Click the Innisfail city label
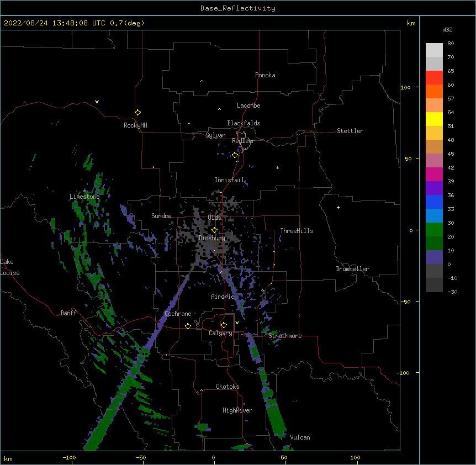The height and width of the screenshot is (465, 476). point(229,180)
